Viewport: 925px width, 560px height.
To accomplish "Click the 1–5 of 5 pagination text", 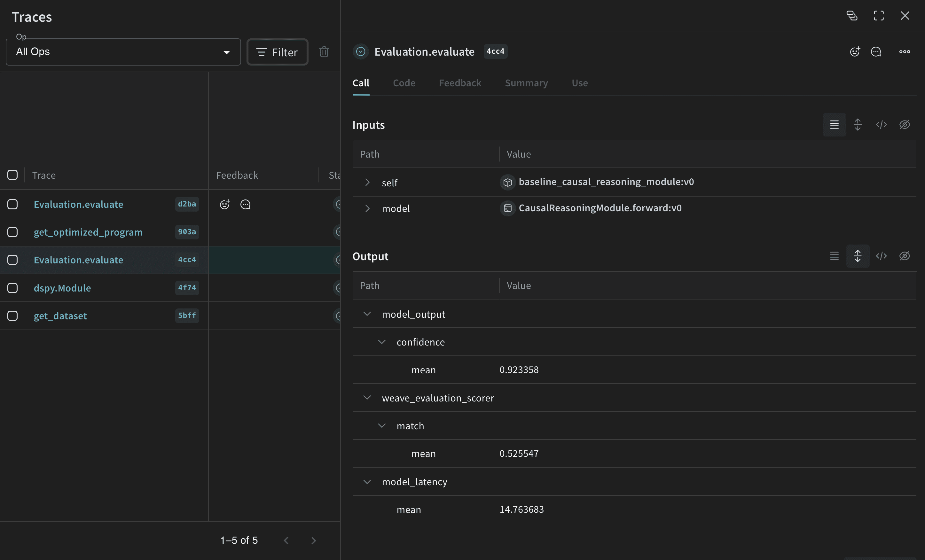I will pos(239,541).
